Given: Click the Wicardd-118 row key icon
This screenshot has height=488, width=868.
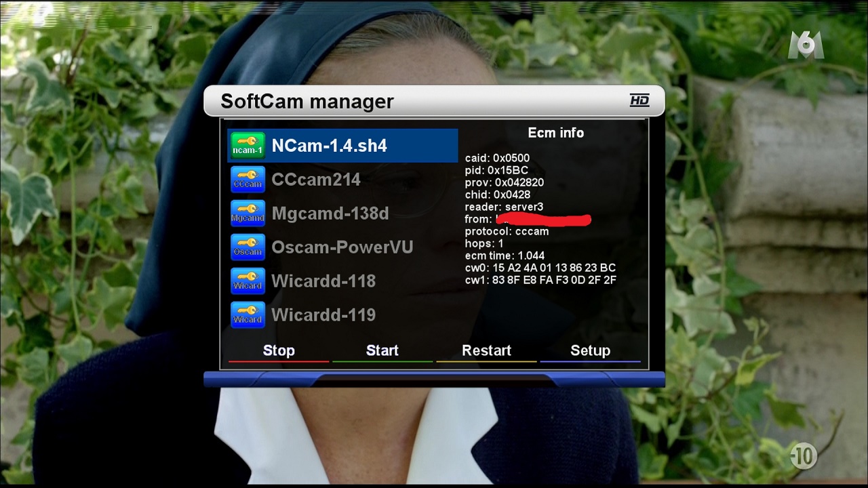Looking at the screenshot, I should point(248,281).
